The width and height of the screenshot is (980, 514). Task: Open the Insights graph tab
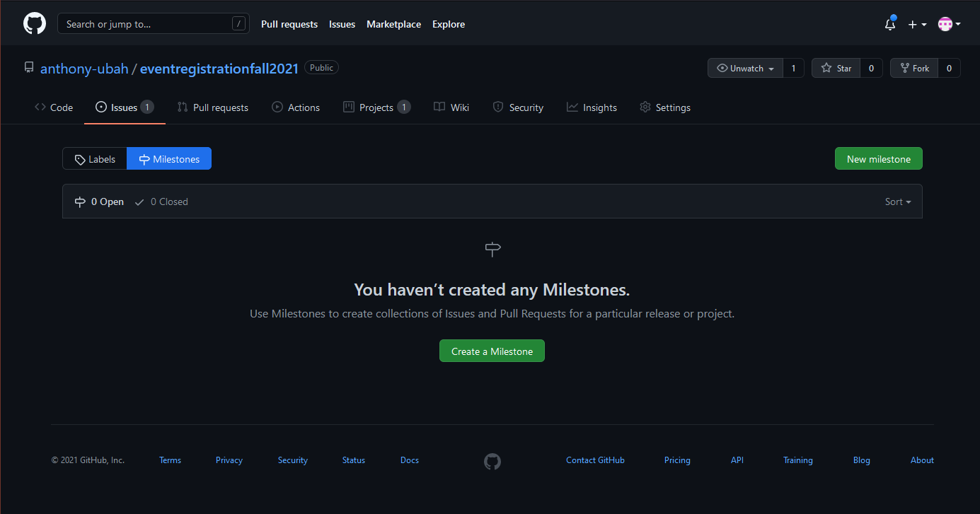(x=592, y=107)
